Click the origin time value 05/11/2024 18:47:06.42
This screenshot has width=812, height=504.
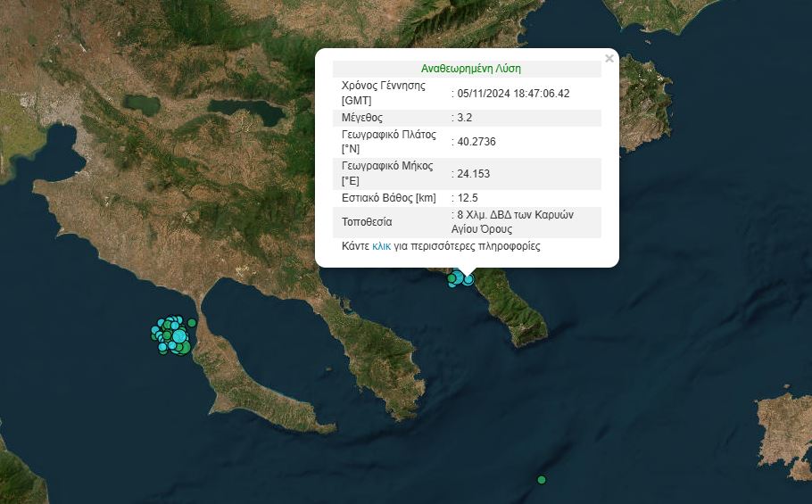pyautogui.click(x=513, y=93)
